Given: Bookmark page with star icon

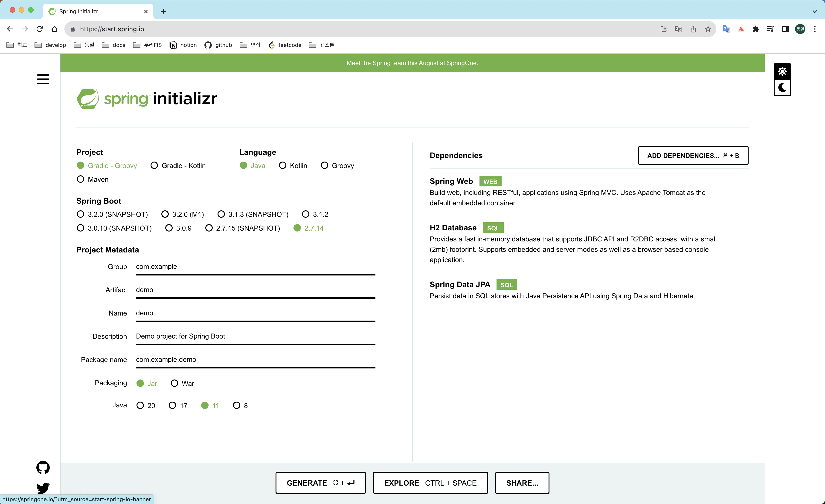Looking at the screenshot, I should (x=708, y=29).
